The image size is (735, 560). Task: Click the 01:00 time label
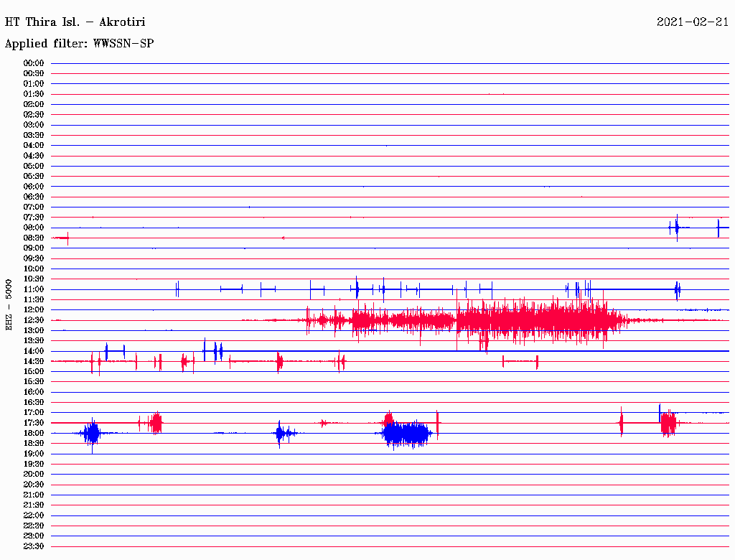[34, 83]
